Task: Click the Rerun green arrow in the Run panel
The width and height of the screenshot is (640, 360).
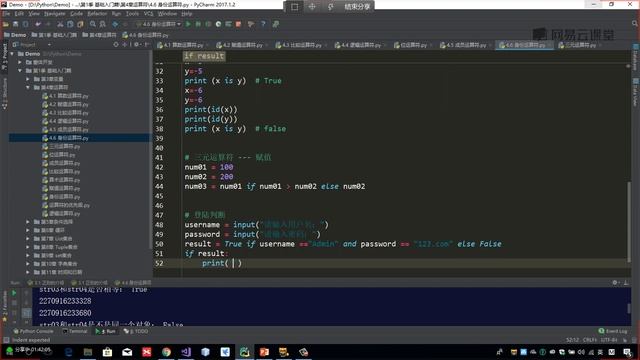Action: (x=14, y=293)
